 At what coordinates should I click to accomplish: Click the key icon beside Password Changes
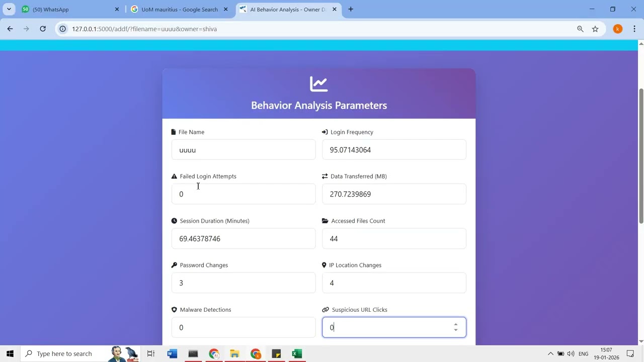click(175, 265)
